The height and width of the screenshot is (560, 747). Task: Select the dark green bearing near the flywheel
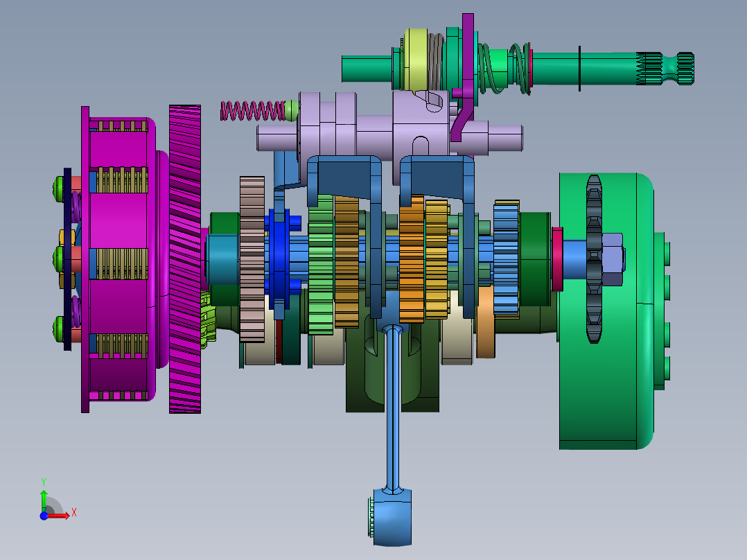click(x=535, y=259)
